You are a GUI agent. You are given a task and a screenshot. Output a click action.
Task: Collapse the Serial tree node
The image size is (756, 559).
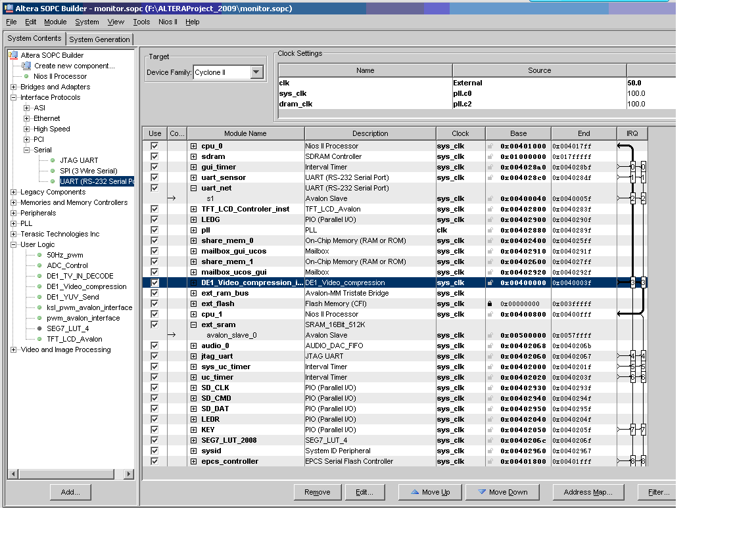click(26, 150)
